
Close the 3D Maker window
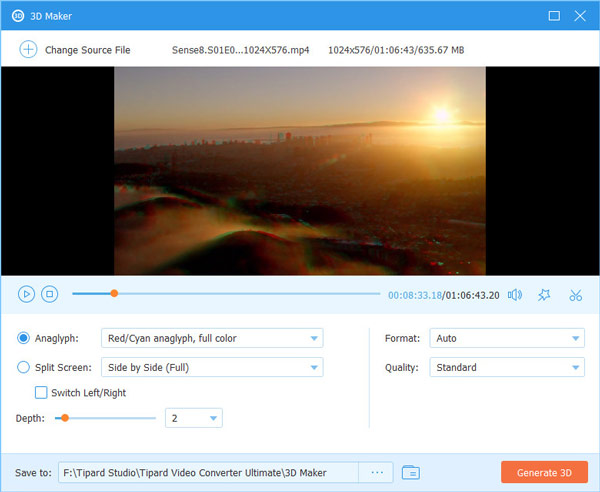click(x=580, y=16)
